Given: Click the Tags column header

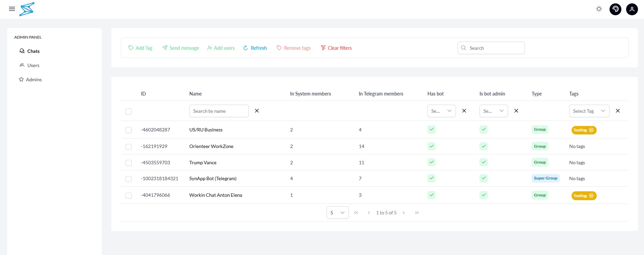Looking at the screenshot, I should pyautogui.click(x=574, y=94).
